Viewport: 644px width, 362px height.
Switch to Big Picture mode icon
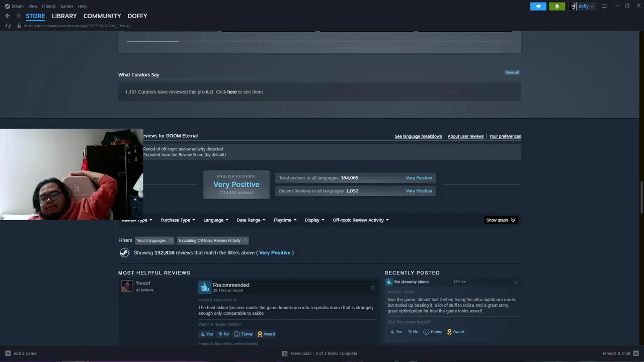coord(604,6)
